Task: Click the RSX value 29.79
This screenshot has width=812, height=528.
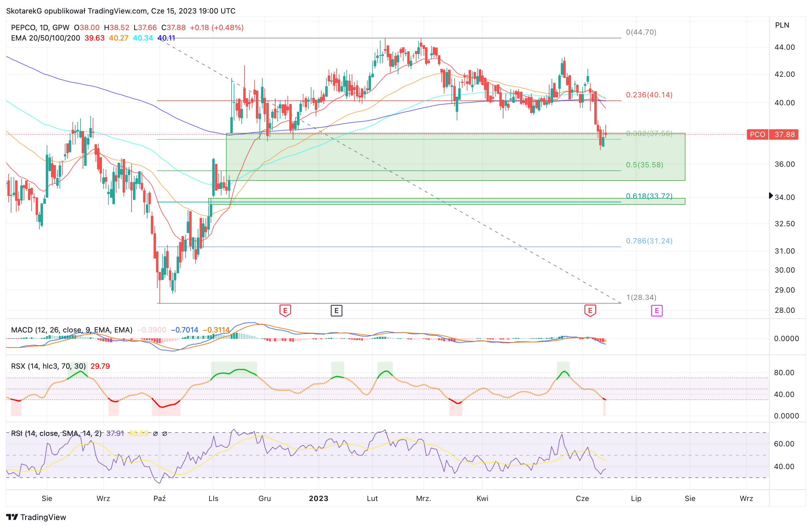Action: pyautogui.click(x=100, y=366)
